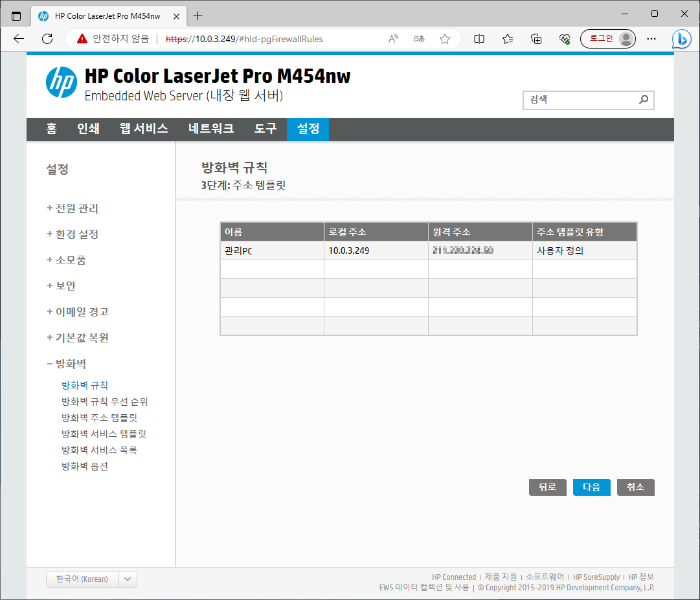Click the 로그인 profile button

pyautogui.click(x=607, y=39)
